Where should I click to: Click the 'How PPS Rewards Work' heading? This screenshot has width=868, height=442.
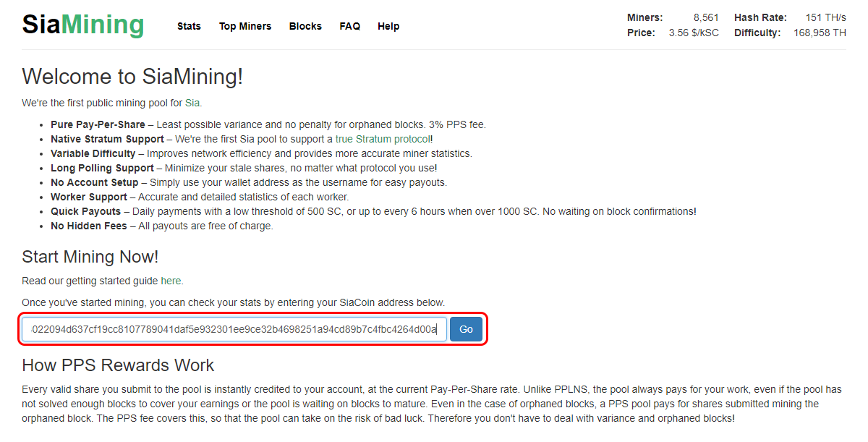pos(118,365)
